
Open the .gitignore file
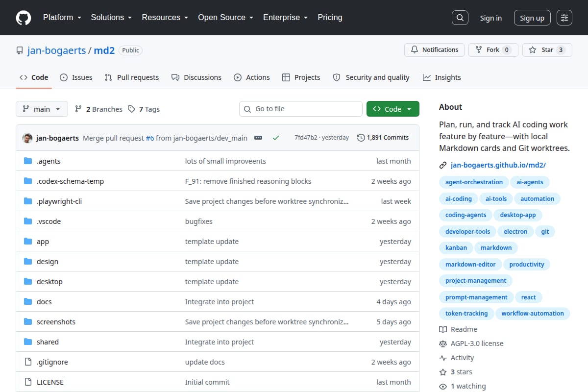[x=52, y=362]
